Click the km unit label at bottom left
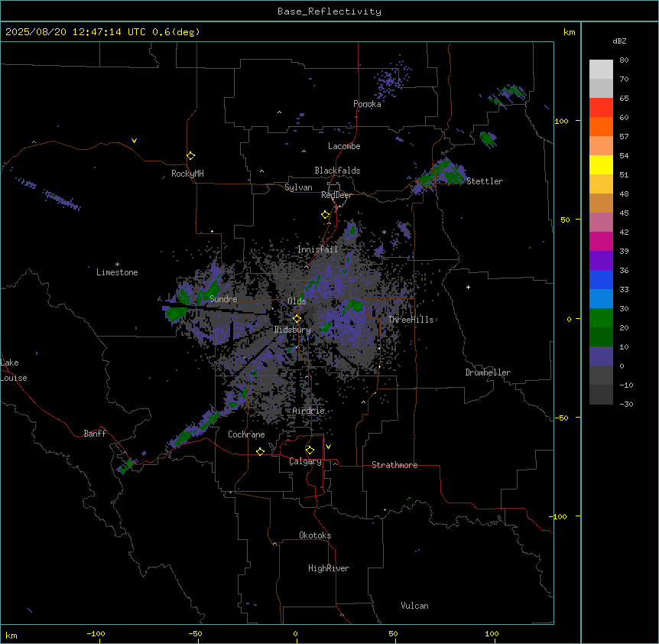This screenshot has height=644, width=659. point(11,636)
